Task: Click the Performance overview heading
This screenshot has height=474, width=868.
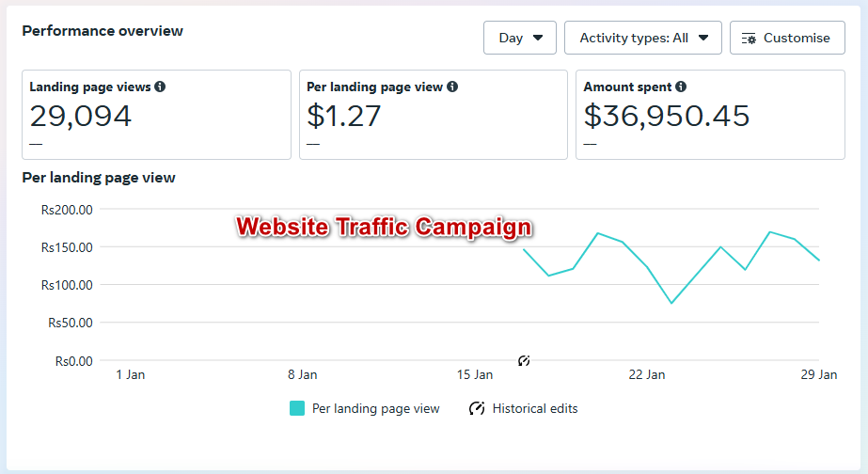Action: [x=103, y=31]
